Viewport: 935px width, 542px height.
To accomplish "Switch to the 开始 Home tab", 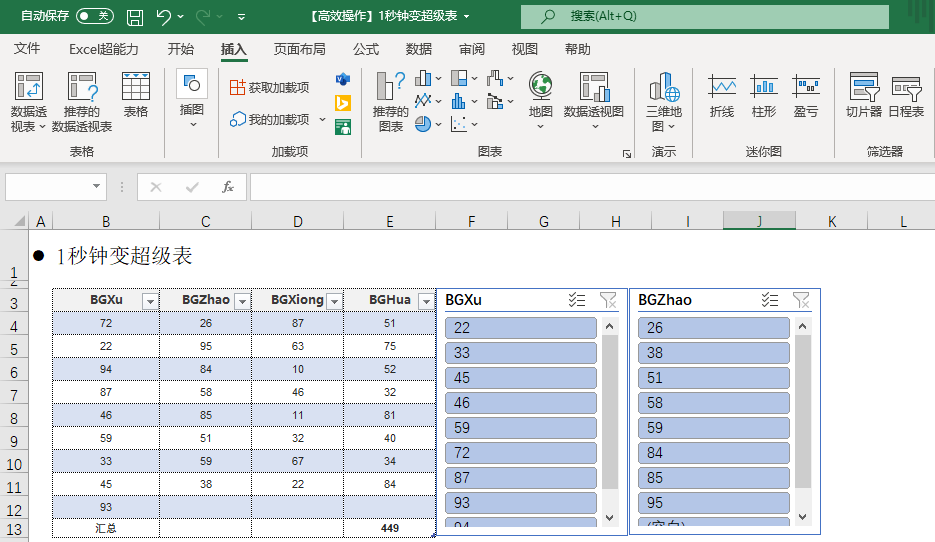I will click(x=181, y=49).
